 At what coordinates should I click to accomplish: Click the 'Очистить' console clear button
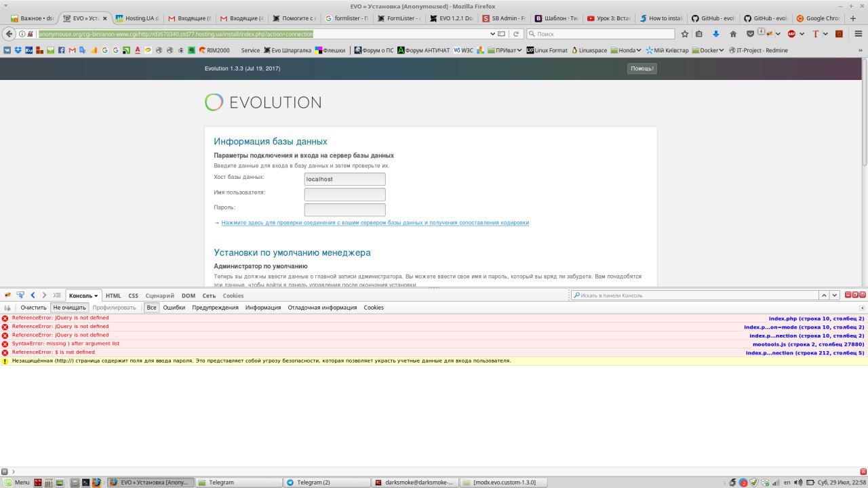(33, 308)
